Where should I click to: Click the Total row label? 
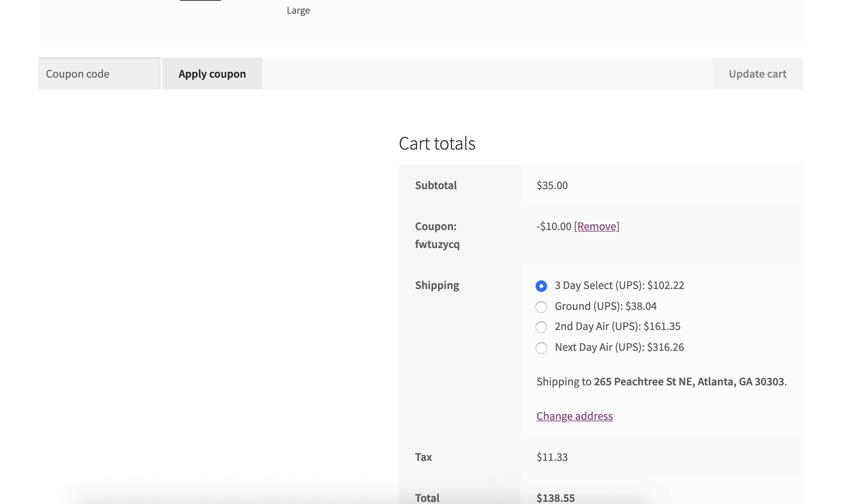(427, 498)
